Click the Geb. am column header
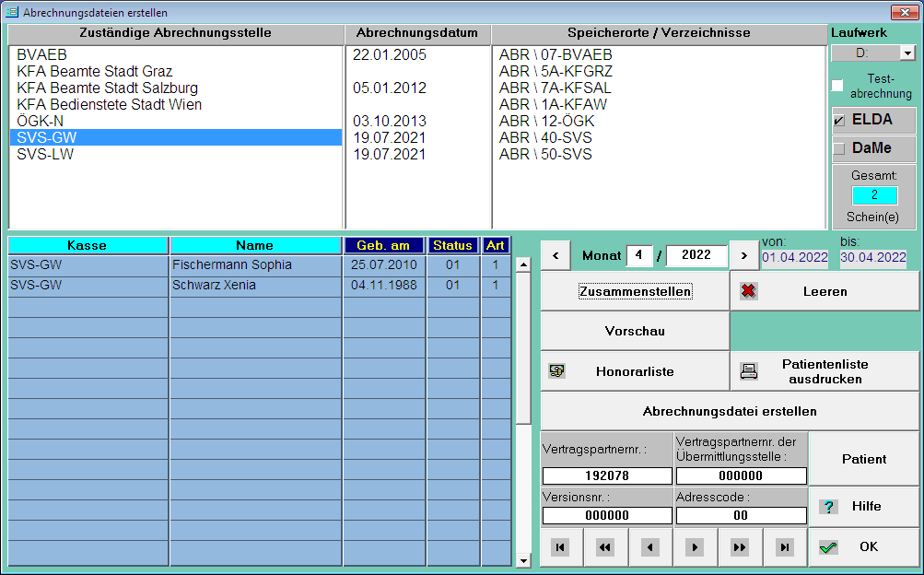Screen dimensions: 924x575 383,245
